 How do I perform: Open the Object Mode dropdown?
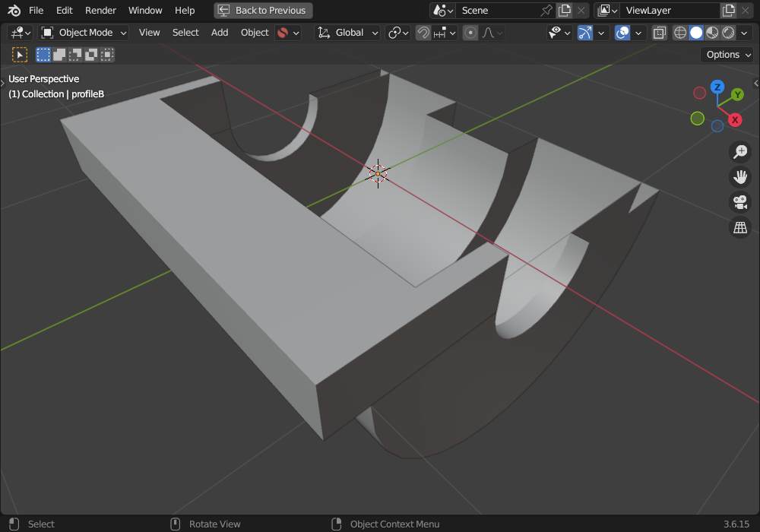pyautogui.click(x=84, y=33)
